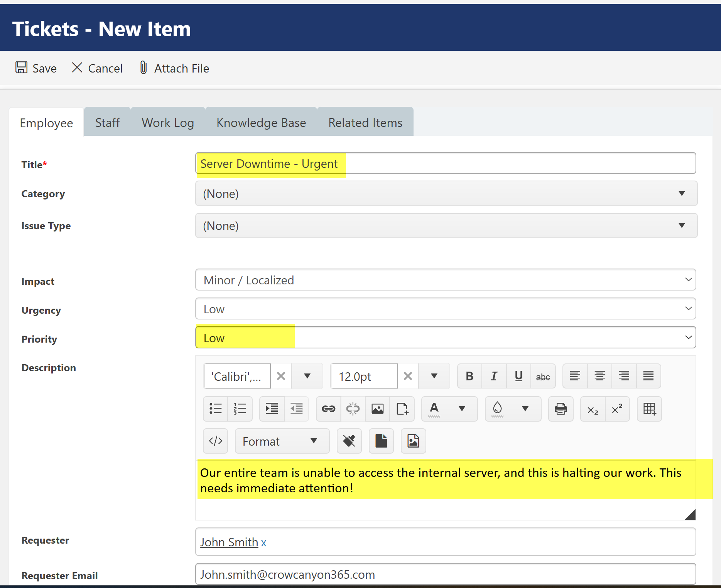The height and width of the screenshot is (588, 721).
Task: Open the Format paragraph dropdown
Action: tap(282, 441)
